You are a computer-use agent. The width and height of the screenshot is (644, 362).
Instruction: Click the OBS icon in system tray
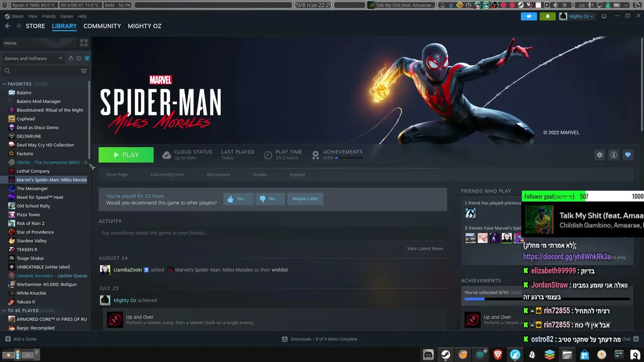click(x=495, y=5)
